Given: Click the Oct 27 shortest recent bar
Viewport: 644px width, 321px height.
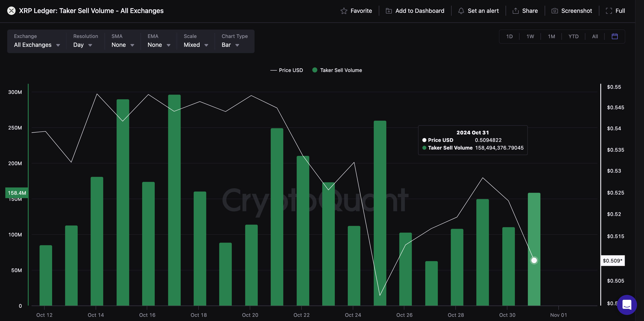Looking at the screenshot, I should point(432,283).
